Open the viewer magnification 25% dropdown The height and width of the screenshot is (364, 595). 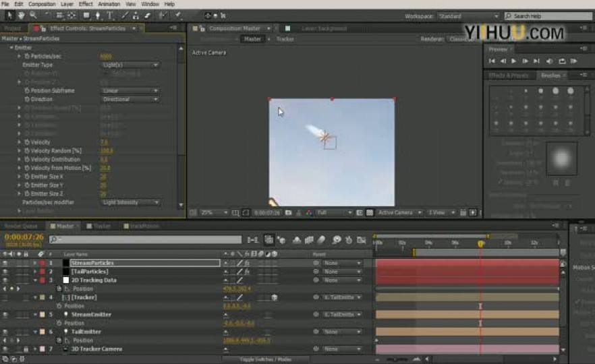(x=214, y=213)
